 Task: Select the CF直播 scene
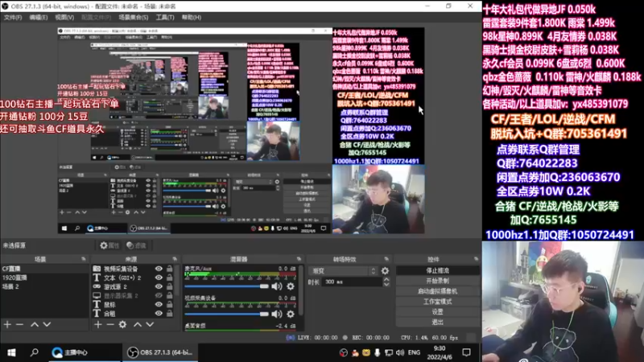tap(44, 269)
